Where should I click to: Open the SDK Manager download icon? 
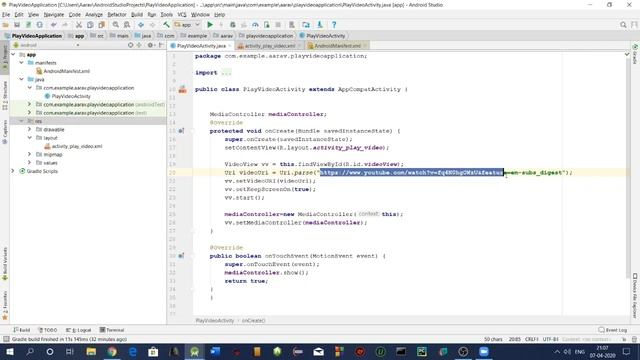320,25
